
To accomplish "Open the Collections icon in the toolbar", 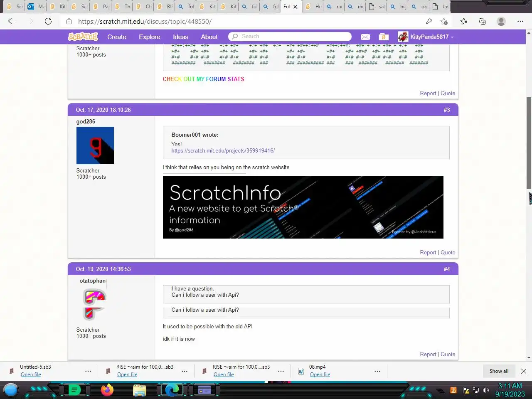I will pyautogui.click(x=482, y=21).
